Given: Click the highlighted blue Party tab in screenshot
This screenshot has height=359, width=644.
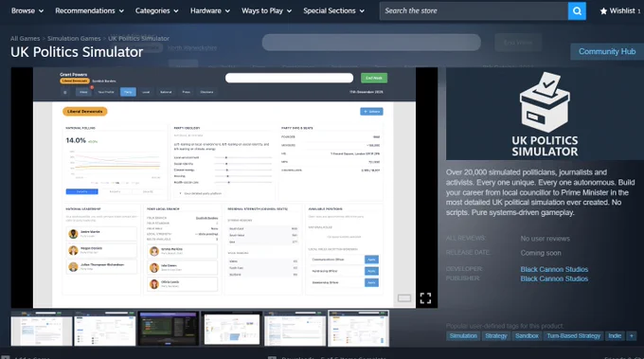Looking at the screenshot, I should click(x=128, y=92).
